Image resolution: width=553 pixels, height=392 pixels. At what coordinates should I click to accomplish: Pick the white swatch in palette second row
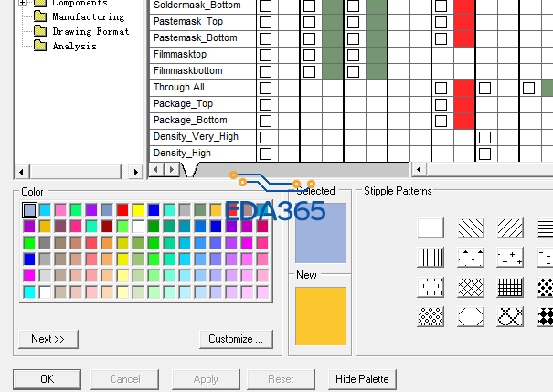click(x=138, y=227)
